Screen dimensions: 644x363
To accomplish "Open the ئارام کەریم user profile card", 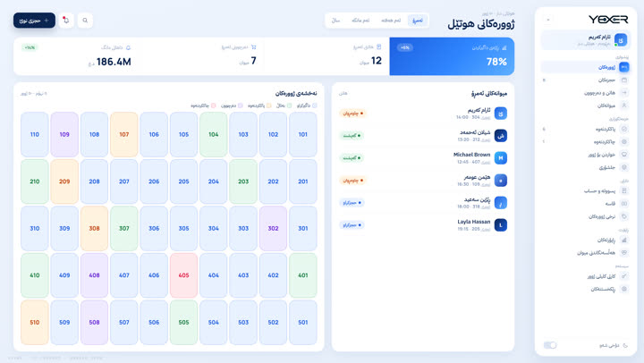I will tap(585, 40).
